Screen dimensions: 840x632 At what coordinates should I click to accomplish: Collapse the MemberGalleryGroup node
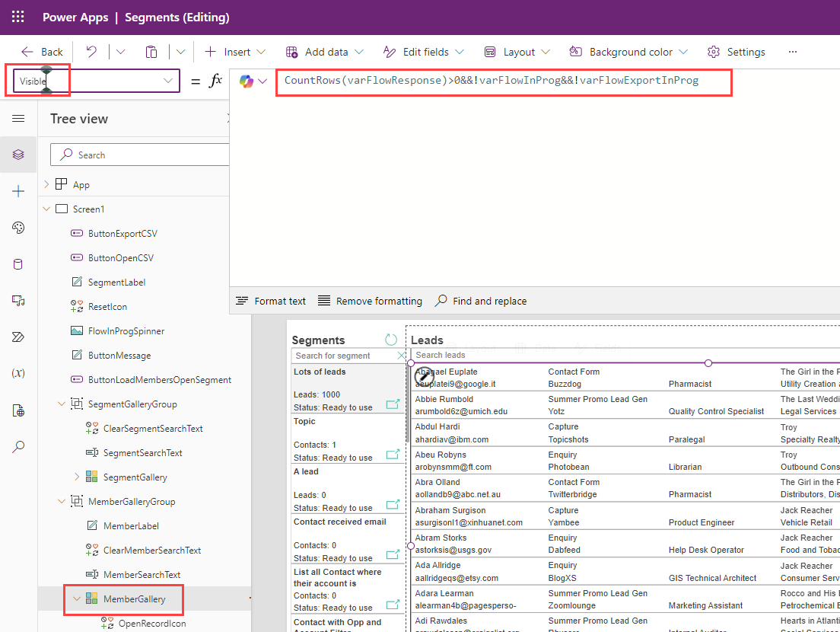click(x=62, y=502)
